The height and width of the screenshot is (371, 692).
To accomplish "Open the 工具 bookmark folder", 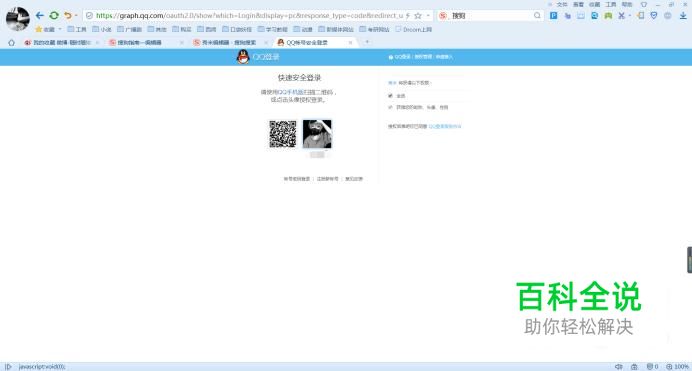I will [77, 29].
